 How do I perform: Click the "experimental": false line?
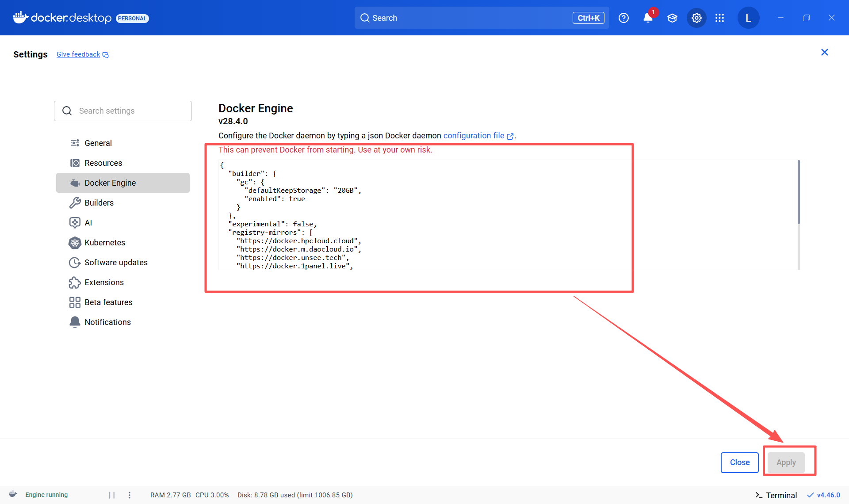(272, 224)
